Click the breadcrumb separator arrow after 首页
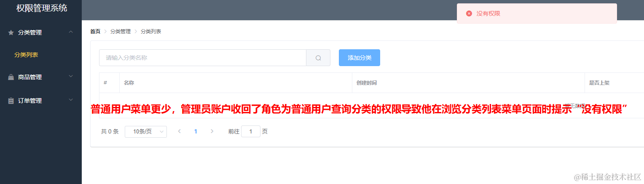The image size is (644, 184). [x=105, y=32]
